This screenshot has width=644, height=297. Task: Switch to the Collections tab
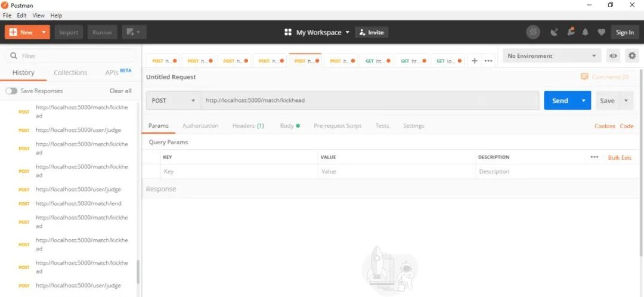click(70, 73)
